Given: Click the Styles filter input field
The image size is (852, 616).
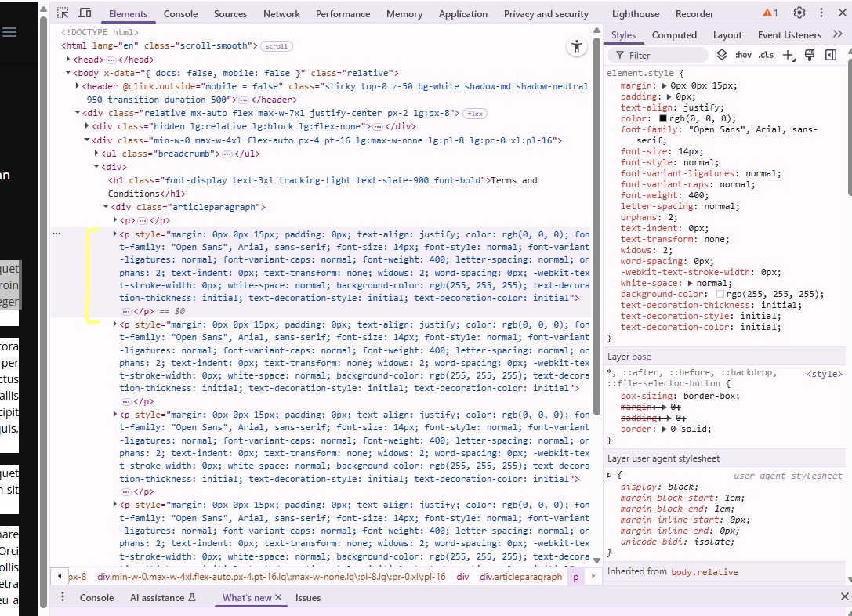Looking at the screenshot, I should pos(658,55).
